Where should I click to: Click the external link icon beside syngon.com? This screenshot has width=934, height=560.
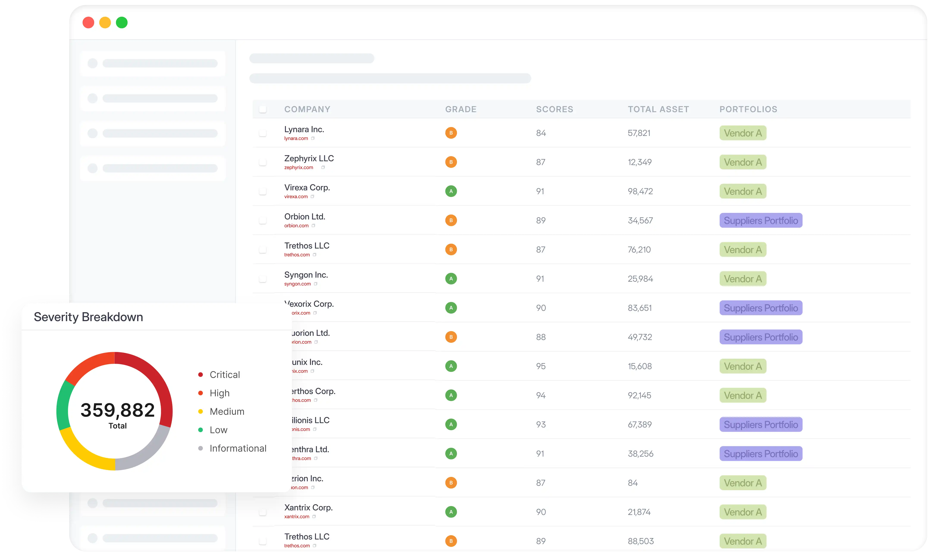coord(315,284)
